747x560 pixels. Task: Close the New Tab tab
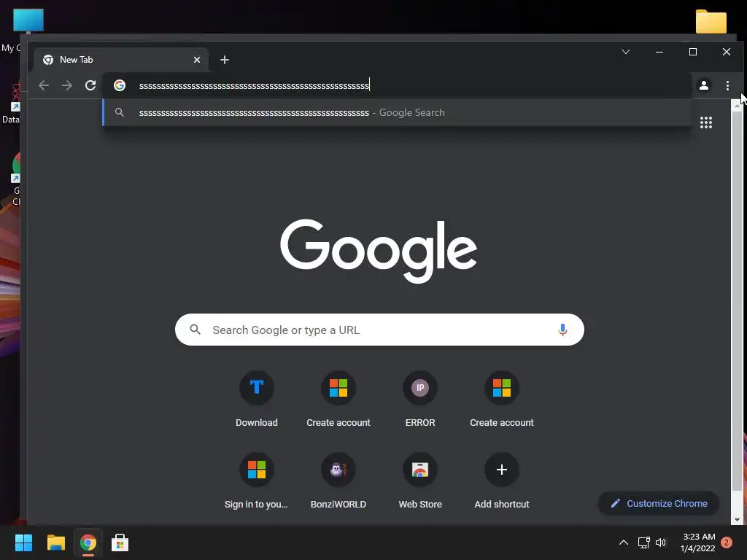pos(197,60)
